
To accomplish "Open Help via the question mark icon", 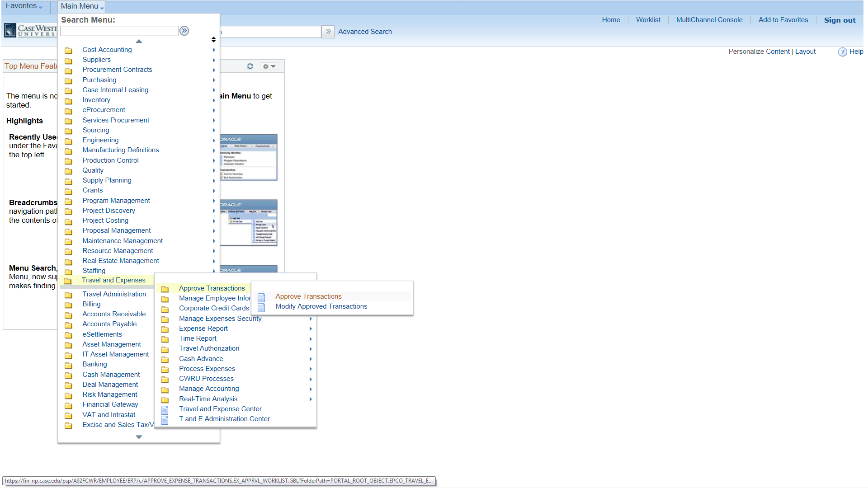I will click(x=843, y=52).
